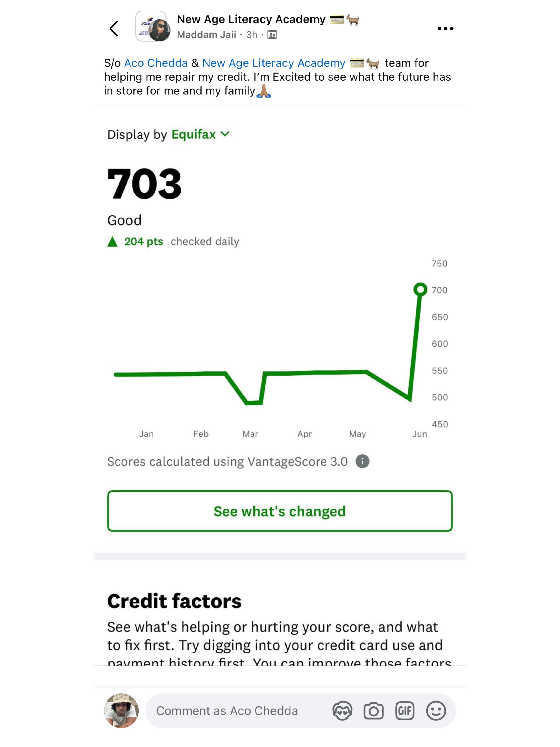Attach a photo using the camera icon
The height and width of the screenshot is (747, 560).
click(x=373, y=711)
